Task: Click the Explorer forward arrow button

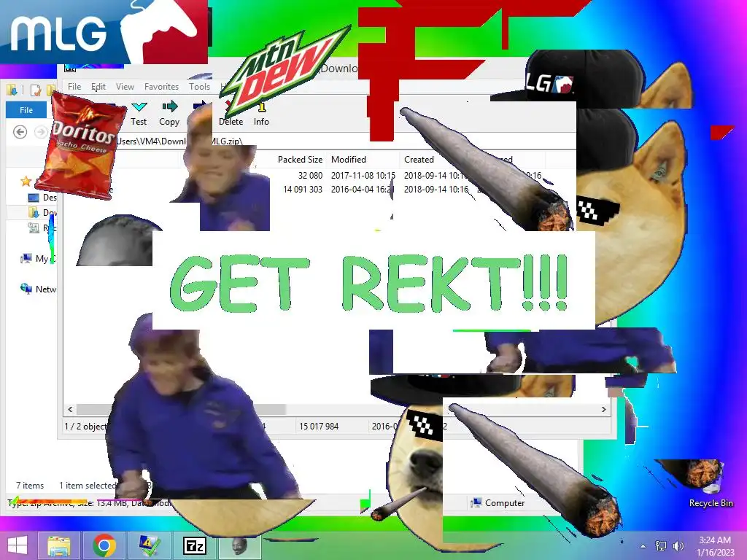Action: [x=41, y=132]
